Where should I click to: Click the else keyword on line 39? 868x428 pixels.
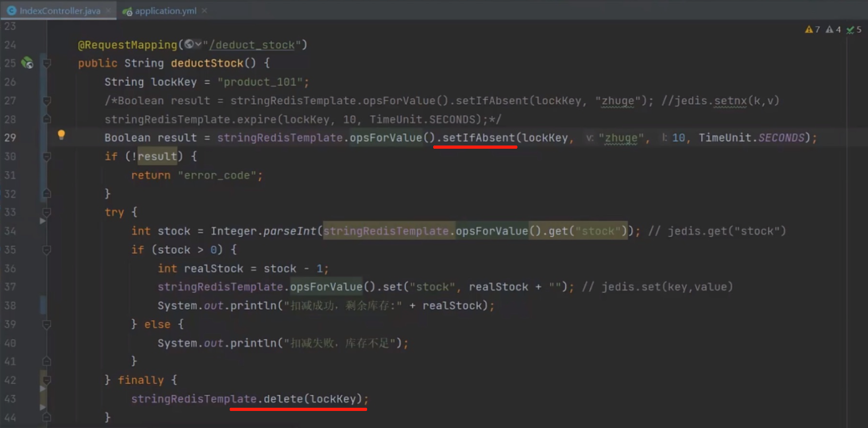pyautogui.click(x=157, y=325)
